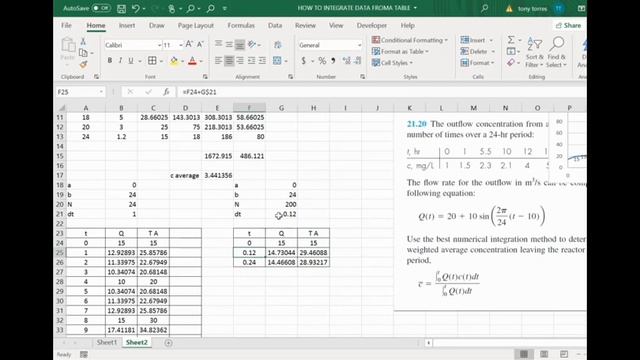The height and width of the screenshot is (360, 640).
Task: Click the Cut scissors icon
Action: pyautogui.click(x=83, y=42)
